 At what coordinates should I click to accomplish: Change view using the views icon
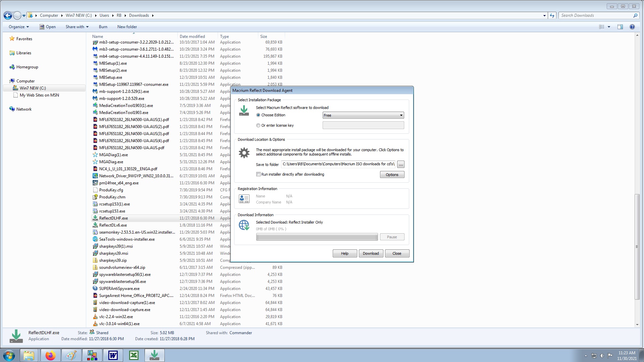pyautogui.click(x=602, y=27)
